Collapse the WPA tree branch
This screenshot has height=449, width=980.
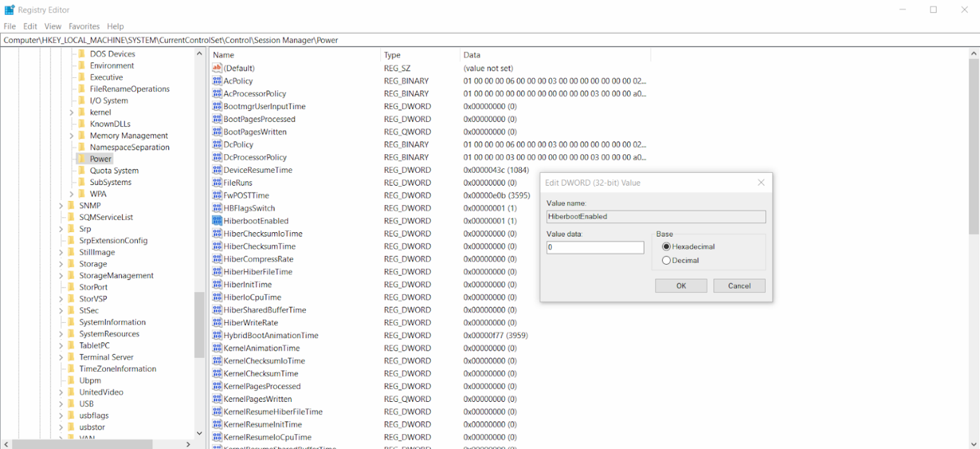pos(71,193)
